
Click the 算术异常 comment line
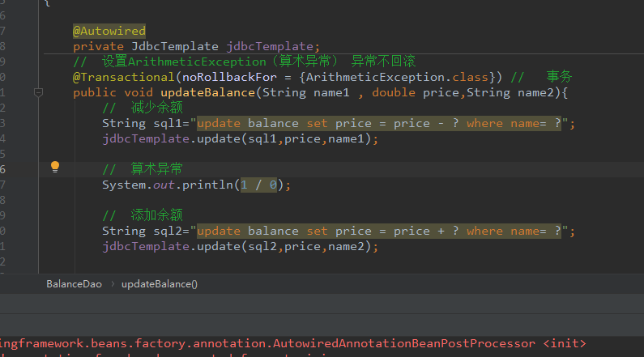point(142,169)
